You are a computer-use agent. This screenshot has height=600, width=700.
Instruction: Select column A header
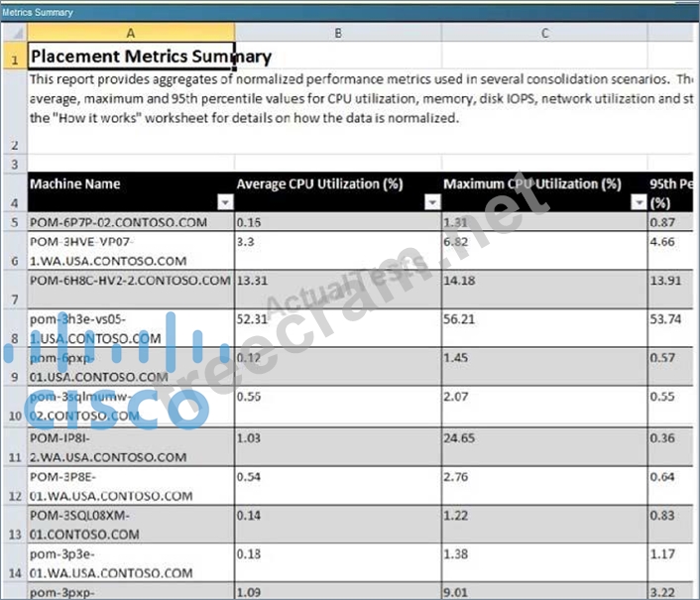131,33
